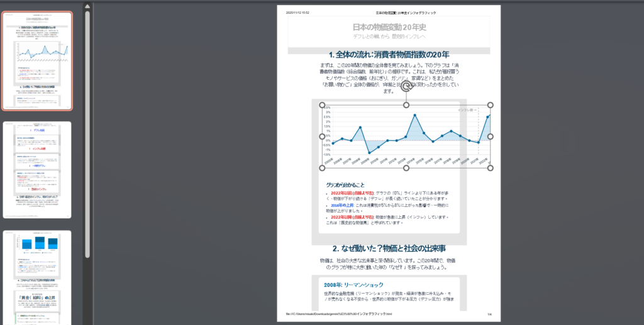
Task: Click the bottom-center resize handle of the chart
Action: click(406, 168)
